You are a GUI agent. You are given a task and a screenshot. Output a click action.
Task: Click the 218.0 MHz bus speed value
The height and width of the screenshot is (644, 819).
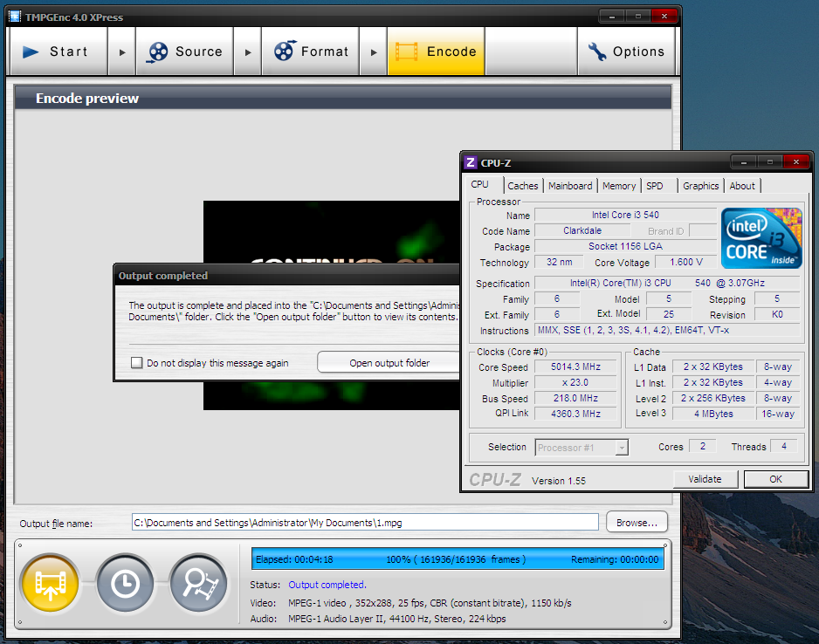575,398
